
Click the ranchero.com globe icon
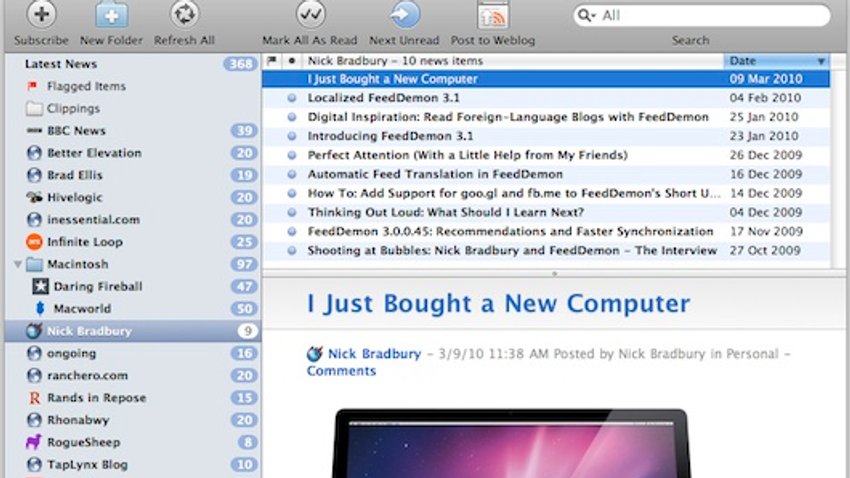pos(34,376)
